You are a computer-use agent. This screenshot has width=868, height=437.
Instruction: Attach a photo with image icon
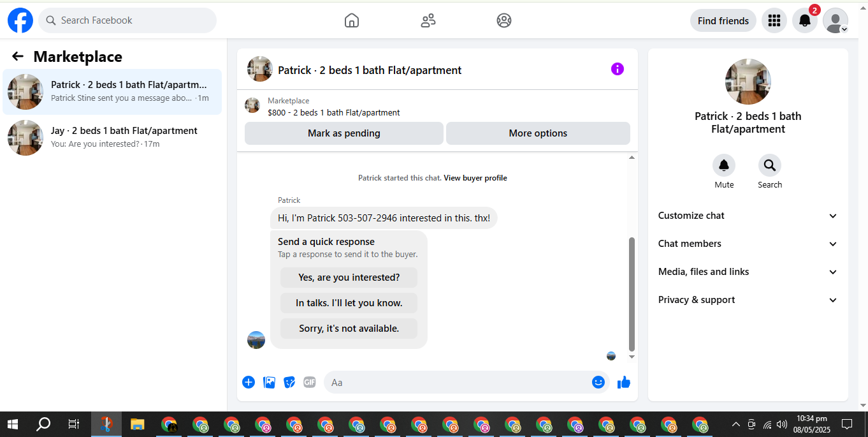[270, 382]
